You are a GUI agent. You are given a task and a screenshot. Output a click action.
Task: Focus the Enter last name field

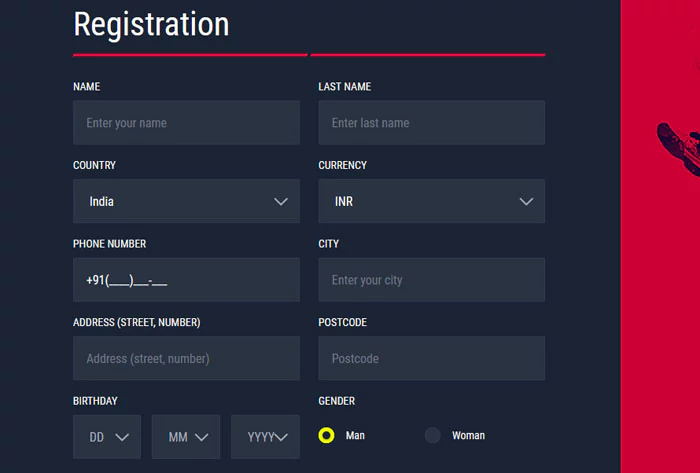tap(431, 123)
